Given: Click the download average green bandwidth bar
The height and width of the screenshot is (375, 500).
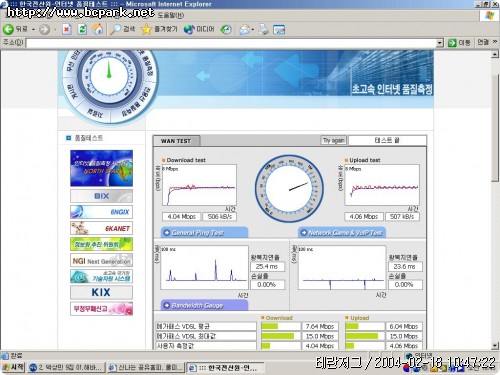Looking at the screenshot, I should tap(269, 326).
